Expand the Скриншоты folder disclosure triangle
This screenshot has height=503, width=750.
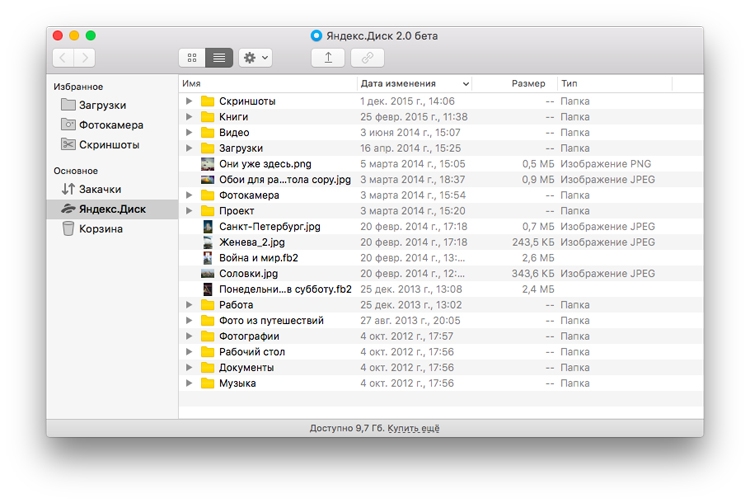click(x=188, y=101)
